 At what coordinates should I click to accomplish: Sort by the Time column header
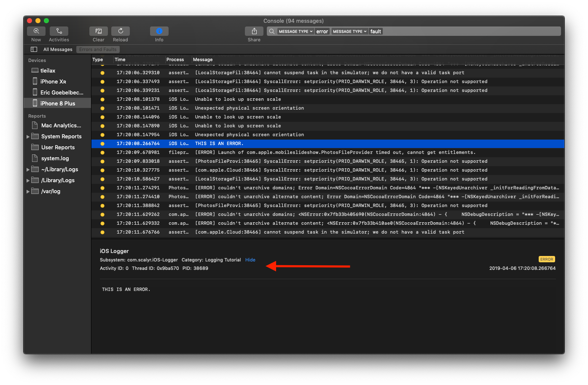120,59
